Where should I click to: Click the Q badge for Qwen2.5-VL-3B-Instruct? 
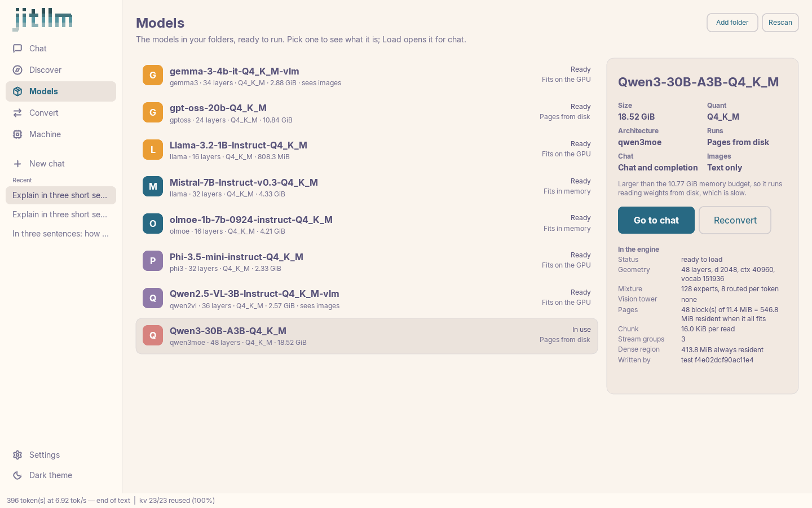tap(153, 298)
